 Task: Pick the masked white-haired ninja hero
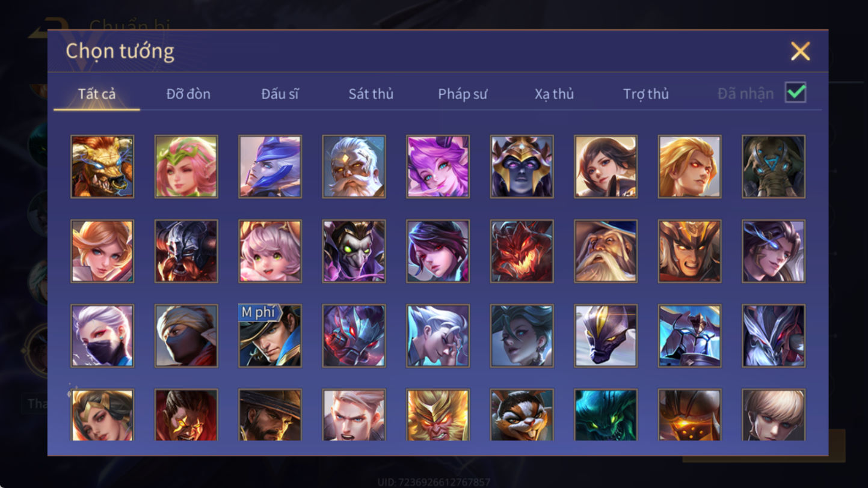tap(102, 335)
